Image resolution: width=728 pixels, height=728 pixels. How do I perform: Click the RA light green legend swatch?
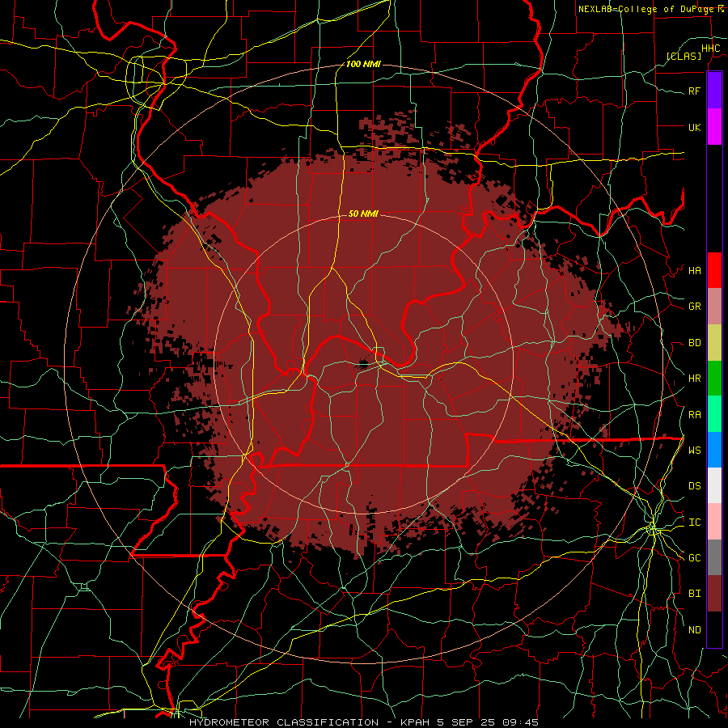point(714,414)
